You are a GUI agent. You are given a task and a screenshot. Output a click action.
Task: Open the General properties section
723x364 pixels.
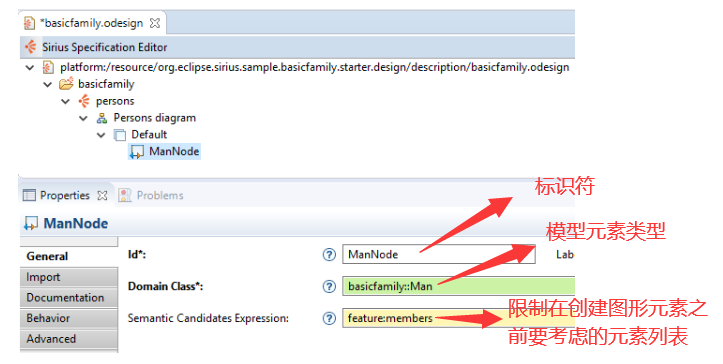69,257
